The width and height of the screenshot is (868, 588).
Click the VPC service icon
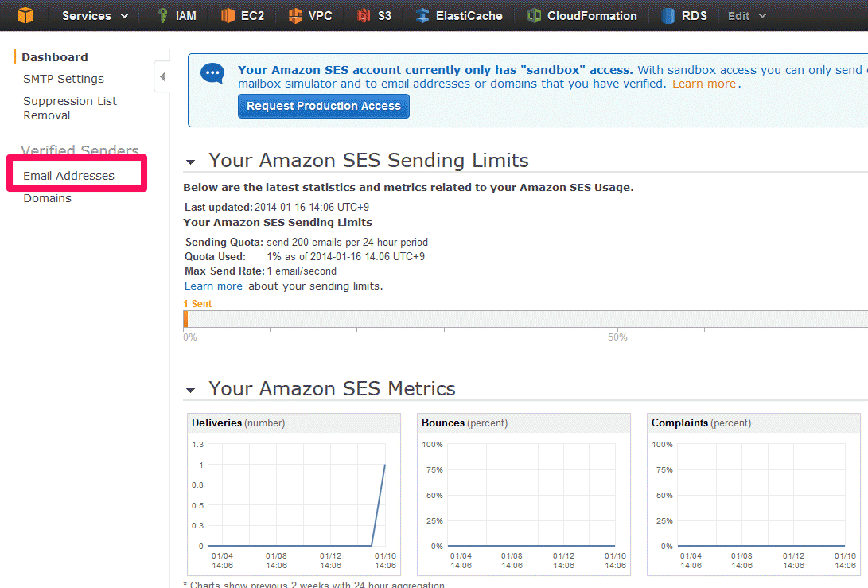(295, 15)
